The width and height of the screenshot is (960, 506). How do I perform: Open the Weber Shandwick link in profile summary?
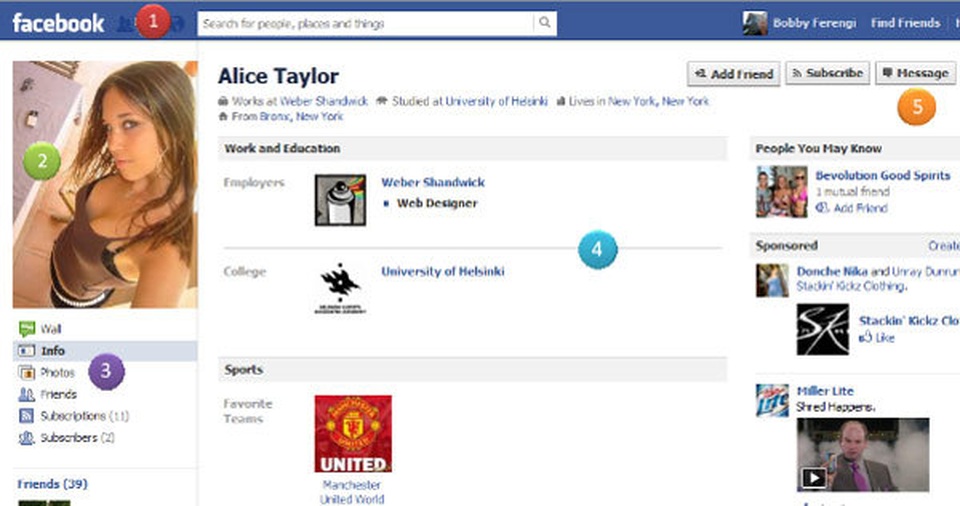tap(323, 101)
